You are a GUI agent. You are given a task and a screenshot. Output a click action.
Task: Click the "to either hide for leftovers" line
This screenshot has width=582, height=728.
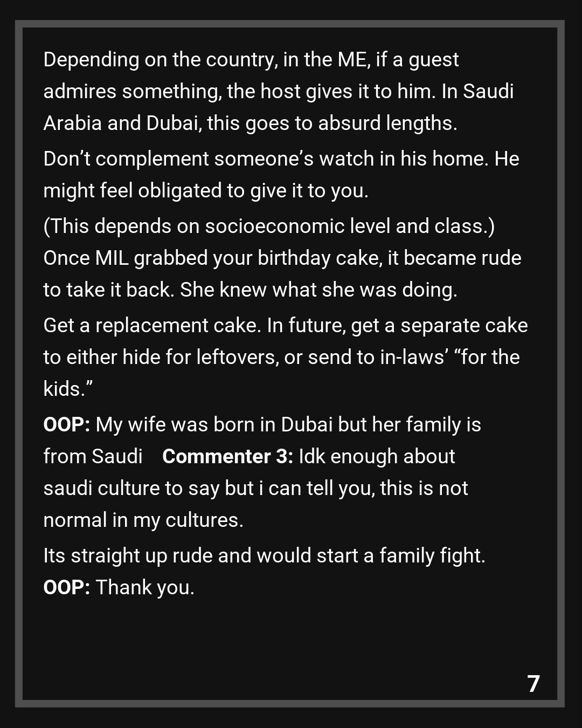281,358
